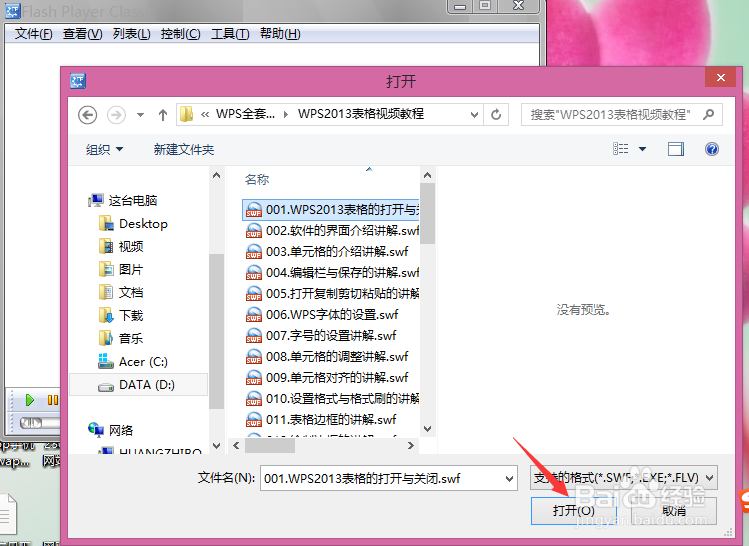Click the 新建文件夹 button
The width and height of the screenshot is (749, 546).
pyautogui.click(x=184, y=150)
